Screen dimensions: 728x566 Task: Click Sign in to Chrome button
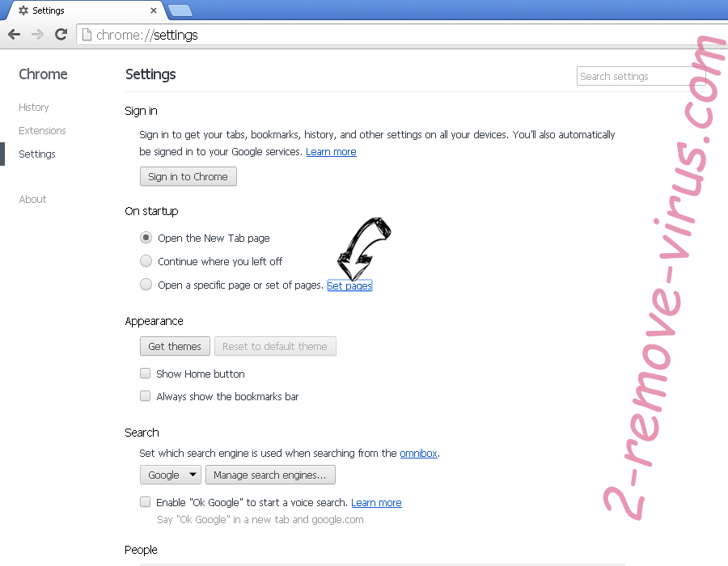click(x=188, y=176)
